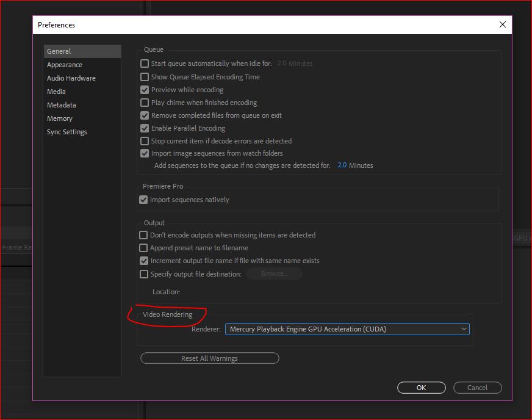Open the Renderer dropdown menu
This screenshot has width=532, height=420.
347,329
